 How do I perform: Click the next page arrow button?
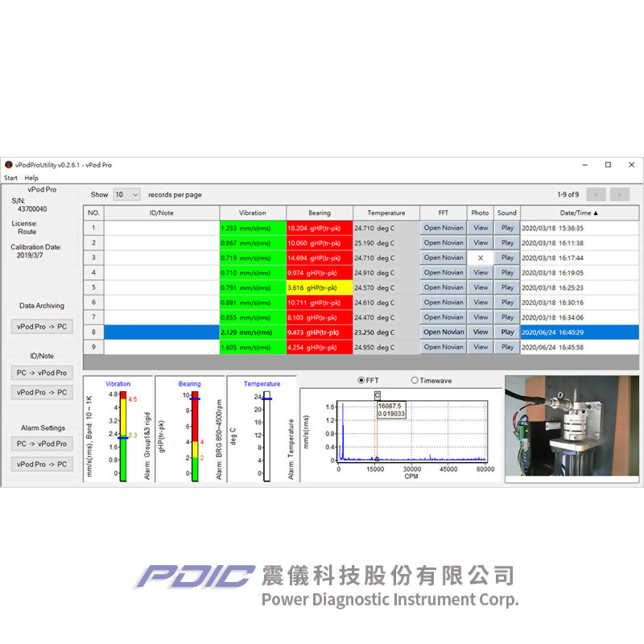[x=619, y=194]
